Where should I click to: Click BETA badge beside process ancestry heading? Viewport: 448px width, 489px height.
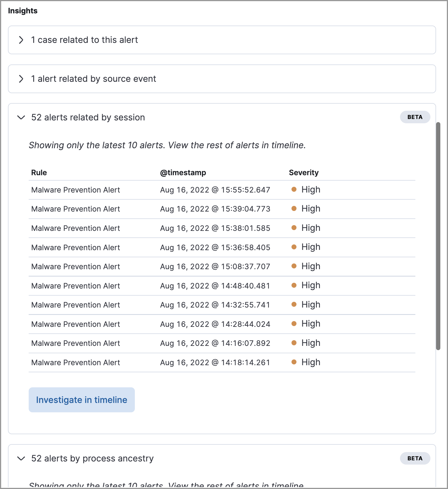[x=415, y=458]
